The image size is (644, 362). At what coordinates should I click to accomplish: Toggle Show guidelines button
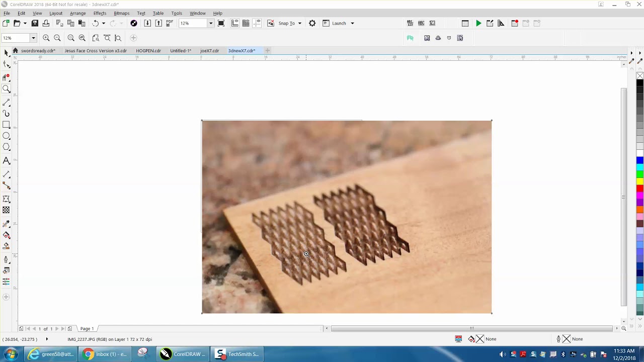click(x=257, y=23)
